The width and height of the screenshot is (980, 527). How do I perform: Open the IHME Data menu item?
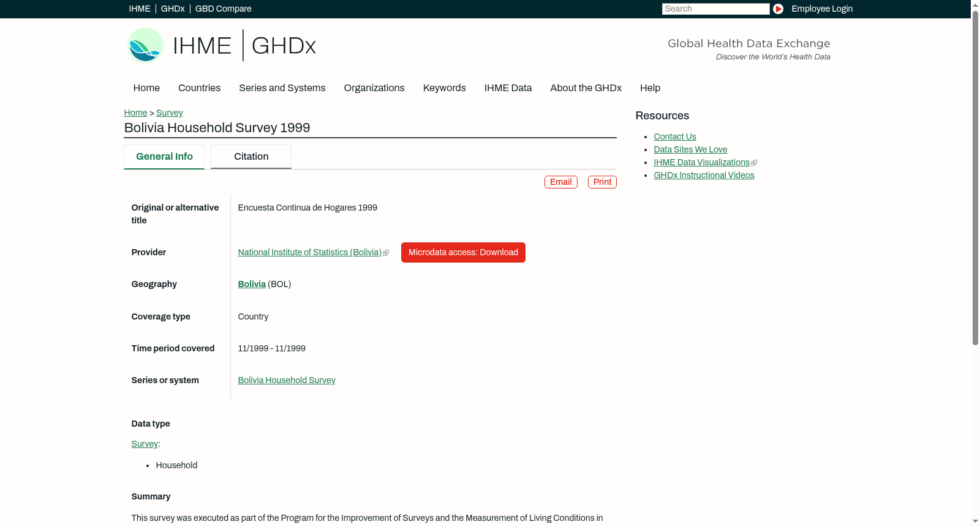[x=508, y=88]
